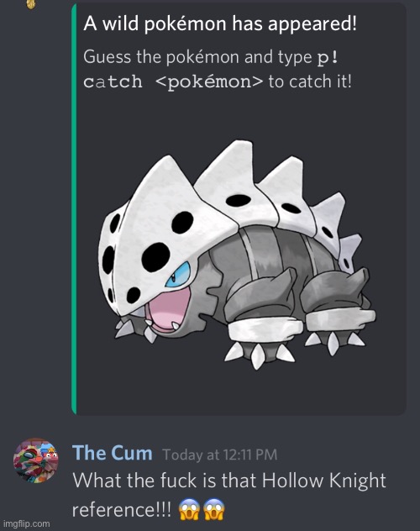Click the pokémon's open pink mouth

pos(167,310)
